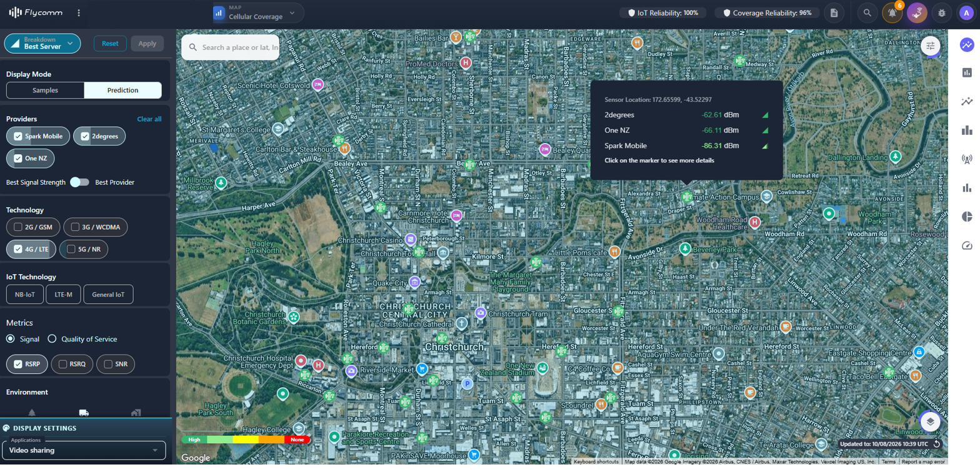Uncheck the 2degrees provider
The width and height of the screenshot is (980, 472).
99,136
